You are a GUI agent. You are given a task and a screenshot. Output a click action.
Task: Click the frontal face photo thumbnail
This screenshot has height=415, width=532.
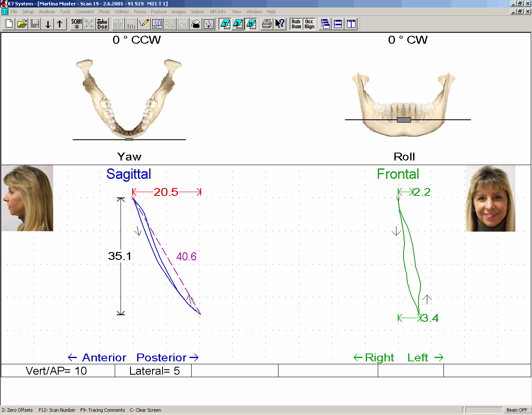(490, 198)
